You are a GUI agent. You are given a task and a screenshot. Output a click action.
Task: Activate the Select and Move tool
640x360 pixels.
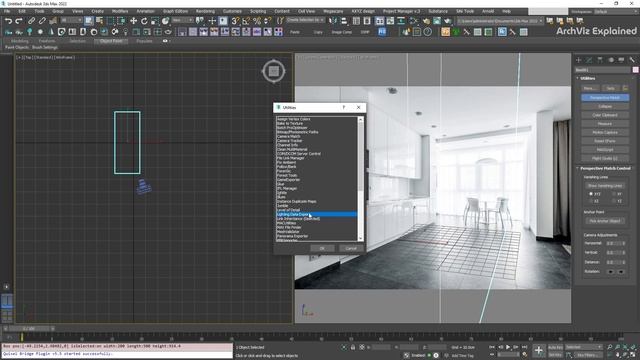tap(133, 20)
